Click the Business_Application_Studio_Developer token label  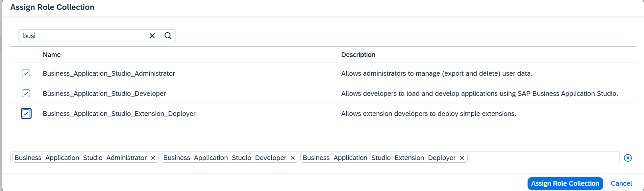[225, 158]
